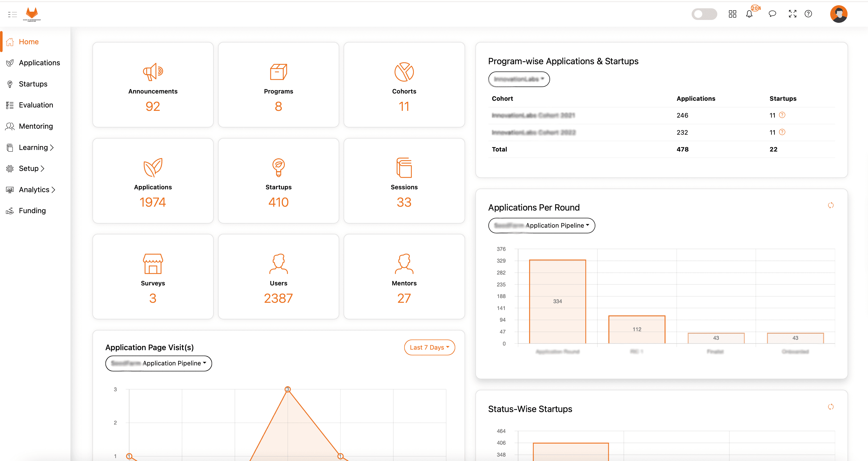Click the Surveys shop icon card
Image resolution: width=868 pixels, height=461 pixels.
pos(153,264)
